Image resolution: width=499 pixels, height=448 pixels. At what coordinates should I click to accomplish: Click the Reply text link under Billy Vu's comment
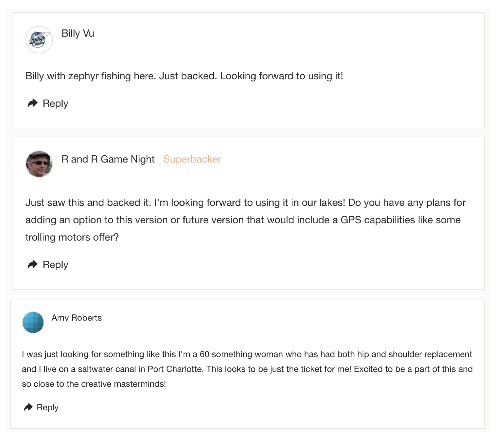click(55, 103)
